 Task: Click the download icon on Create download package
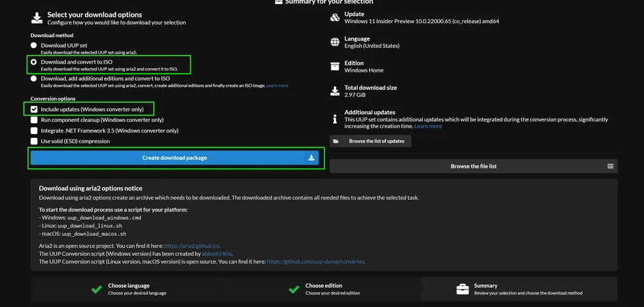point(311,158)
